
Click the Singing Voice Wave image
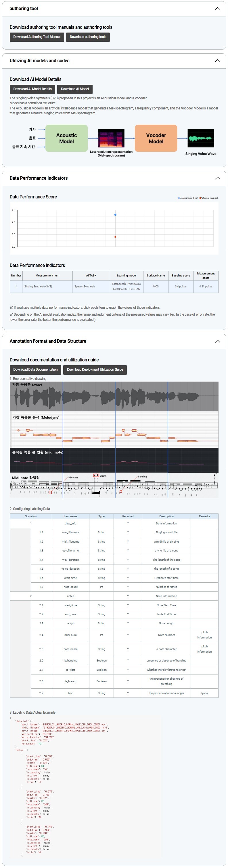click(x=200, y=138)
